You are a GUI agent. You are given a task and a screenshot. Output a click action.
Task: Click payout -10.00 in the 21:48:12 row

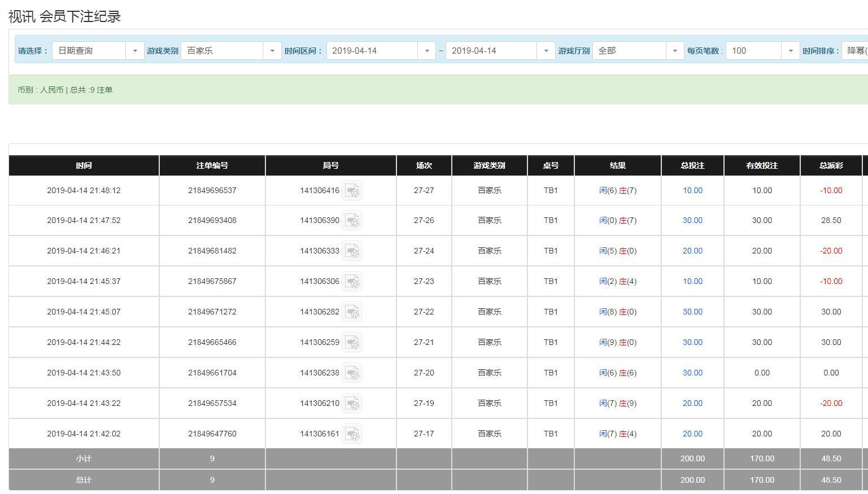831,190
